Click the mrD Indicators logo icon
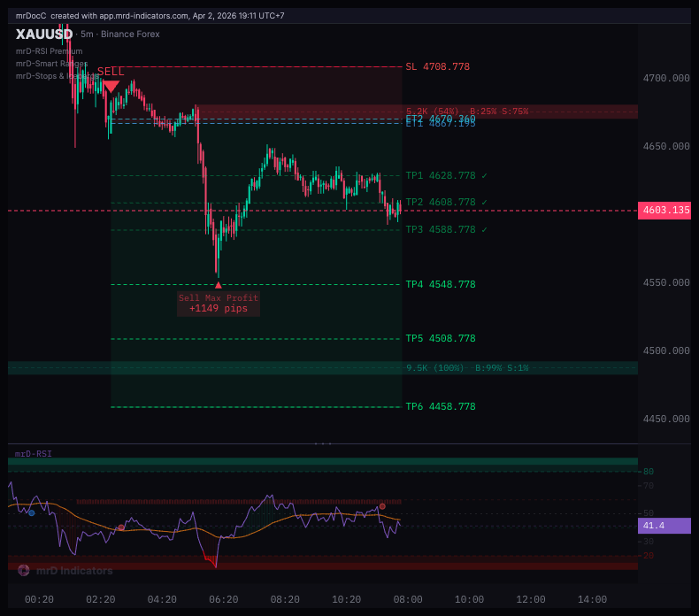Screen dimensions: 699x616 pyautogui.click(x=24, y=571)
